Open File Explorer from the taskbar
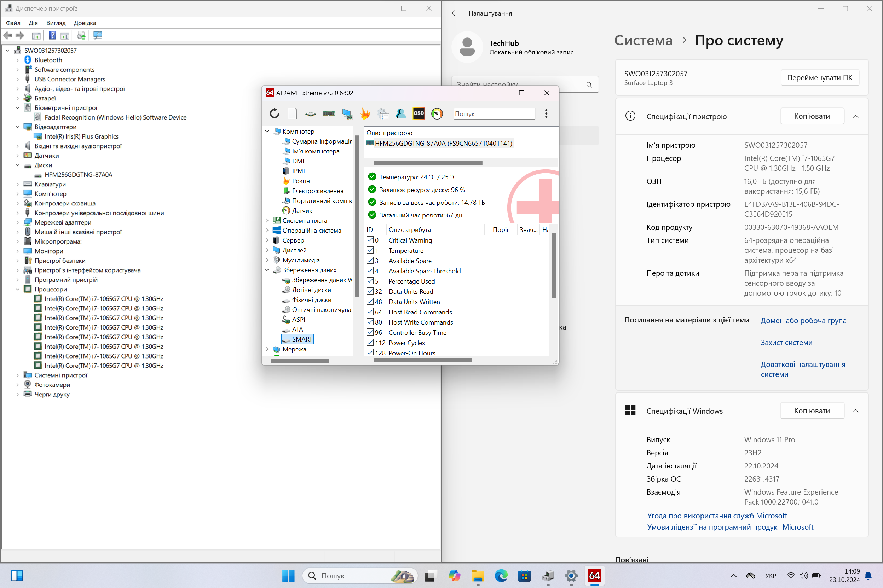The width and height of the screenshot is (883, 588). pos(478,575)
